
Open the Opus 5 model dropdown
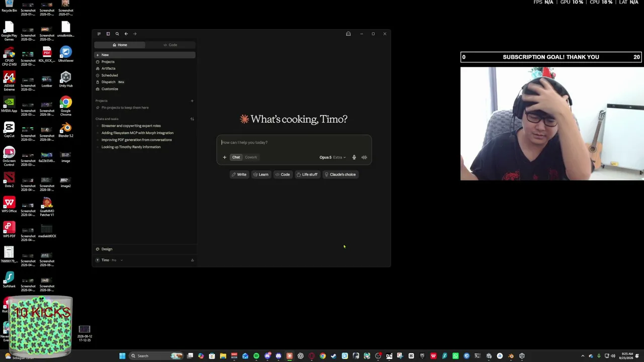coord(333,157)
